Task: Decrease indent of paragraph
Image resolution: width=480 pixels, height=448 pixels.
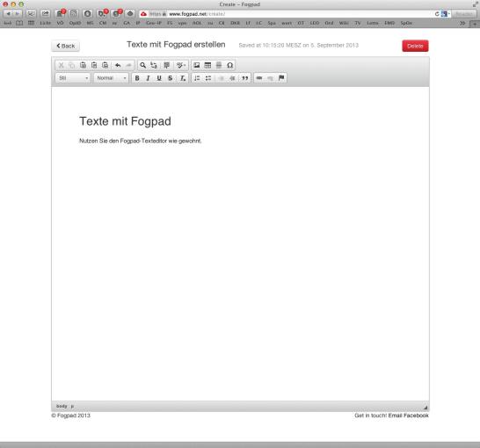Action: (x=221, y=78)
